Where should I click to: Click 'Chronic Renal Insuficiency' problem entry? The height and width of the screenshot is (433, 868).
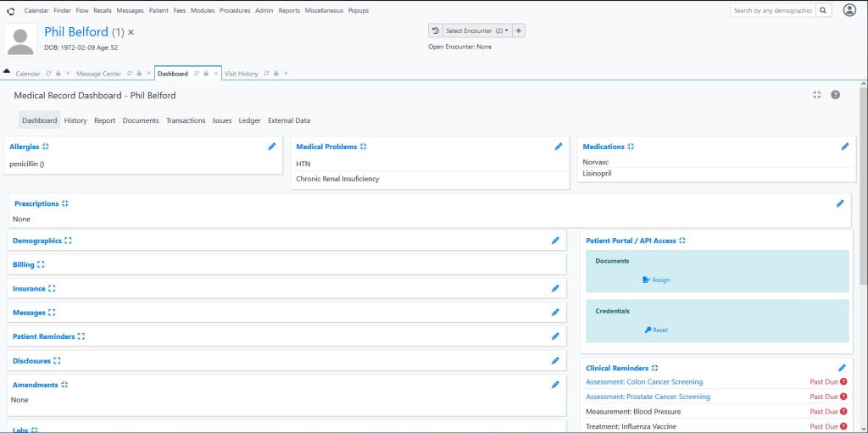pos(337,179)
